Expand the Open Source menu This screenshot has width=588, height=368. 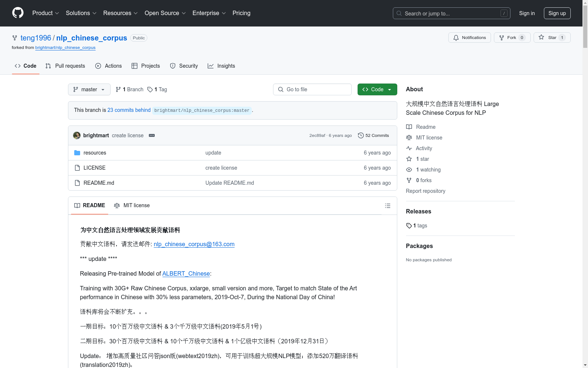(x=165, y=13)
